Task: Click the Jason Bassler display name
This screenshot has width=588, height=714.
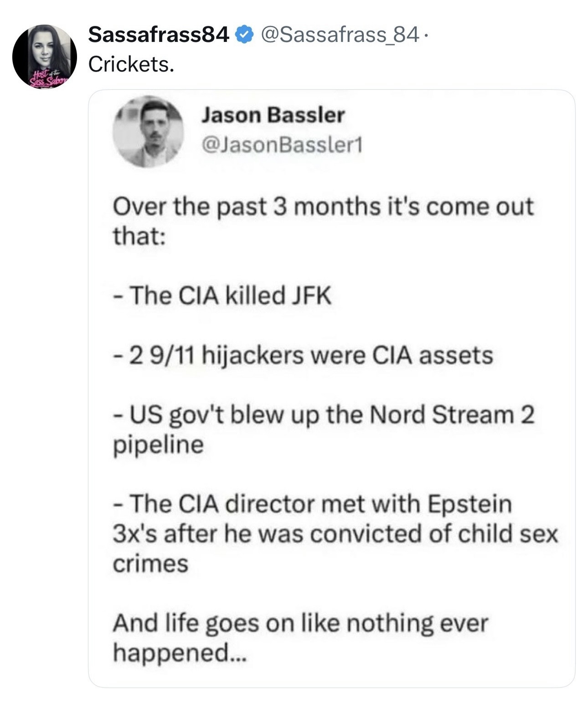Action: 273,115
